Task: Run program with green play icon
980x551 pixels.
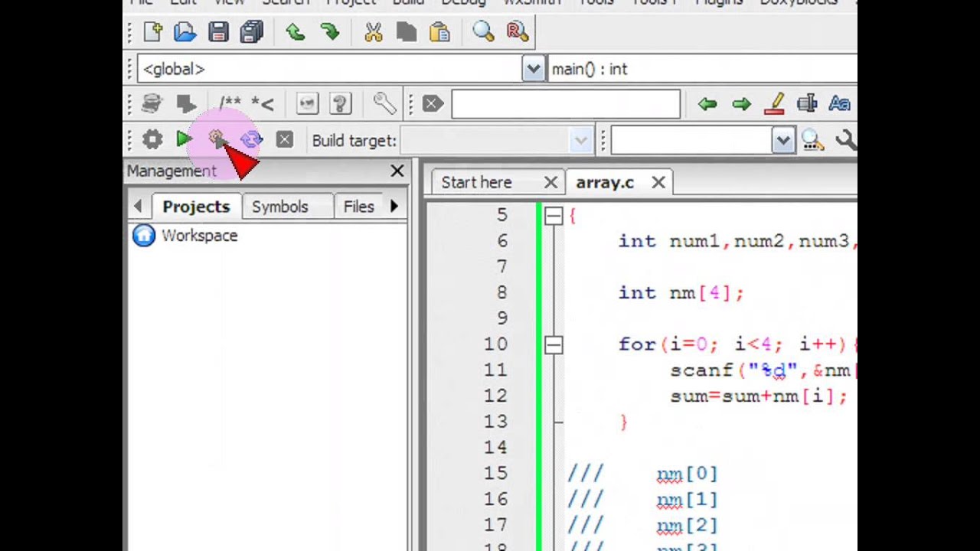Action: (185, 139)
